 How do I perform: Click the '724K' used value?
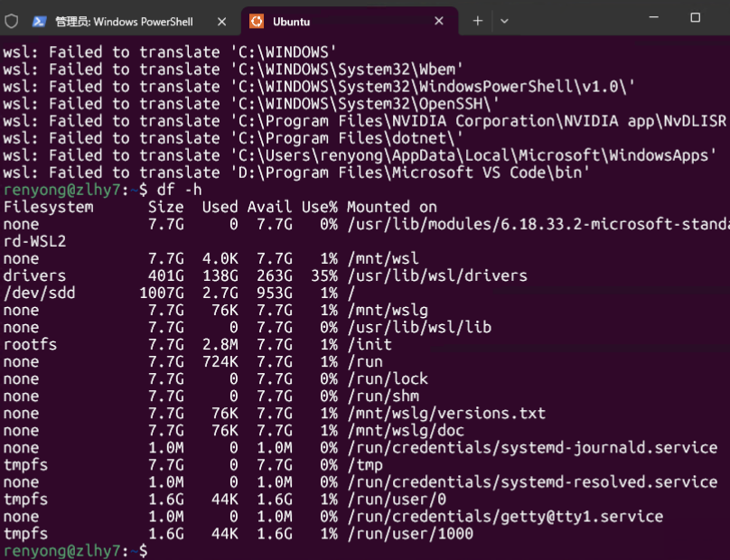click(220, 362)
